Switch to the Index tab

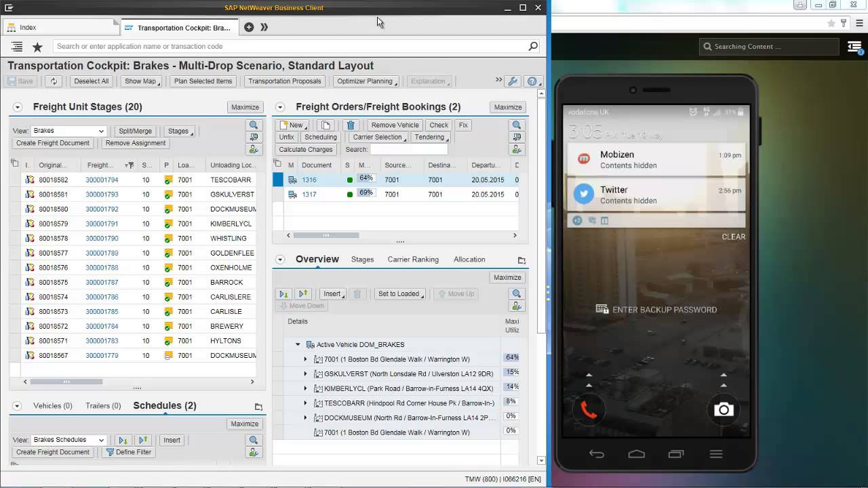[61, 27]
